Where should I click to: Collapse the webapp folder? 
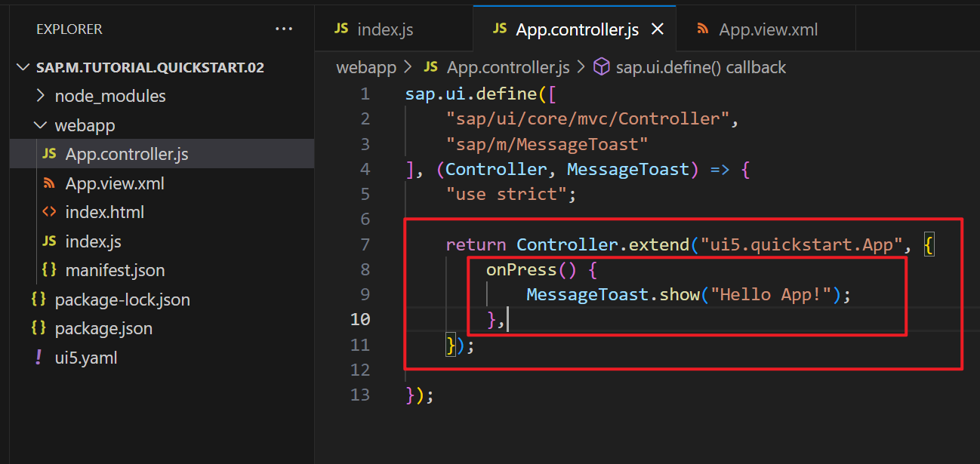(41, 125)
